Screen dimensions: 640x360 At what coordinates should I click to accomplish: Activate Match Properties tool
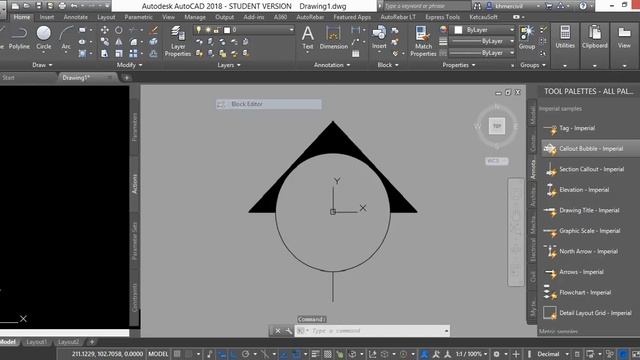(x=423, y=41)
